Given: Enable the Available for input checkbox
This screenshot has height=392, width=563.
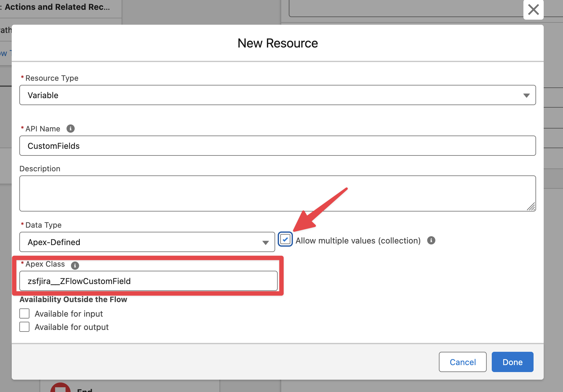Looking at the screenshot, I should (x=24, y=313).
